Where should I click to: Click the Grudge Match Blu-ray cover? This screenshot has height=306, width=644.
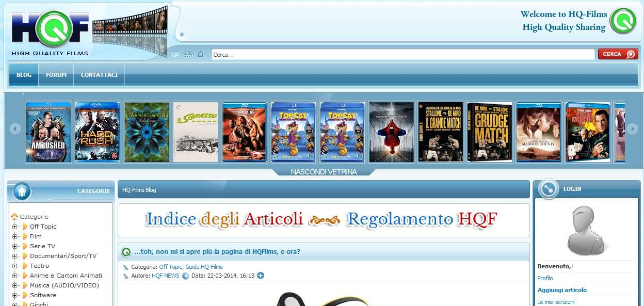point(489,132)
